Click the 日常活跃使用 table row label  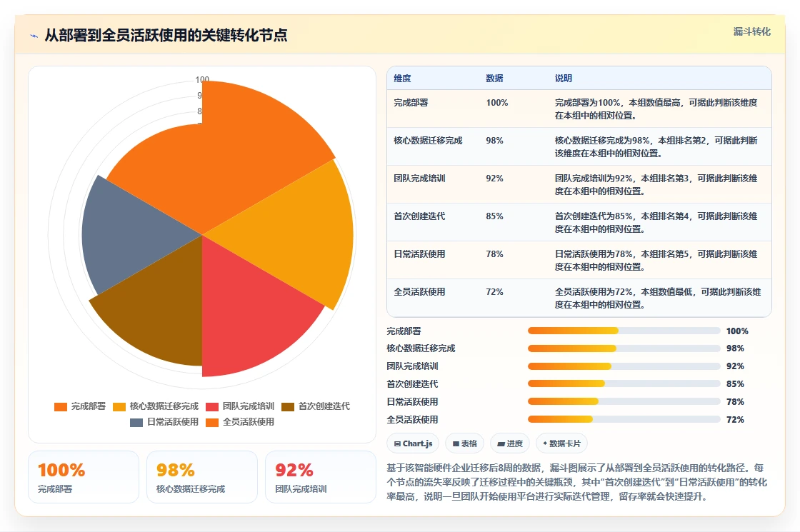point(419,254)
